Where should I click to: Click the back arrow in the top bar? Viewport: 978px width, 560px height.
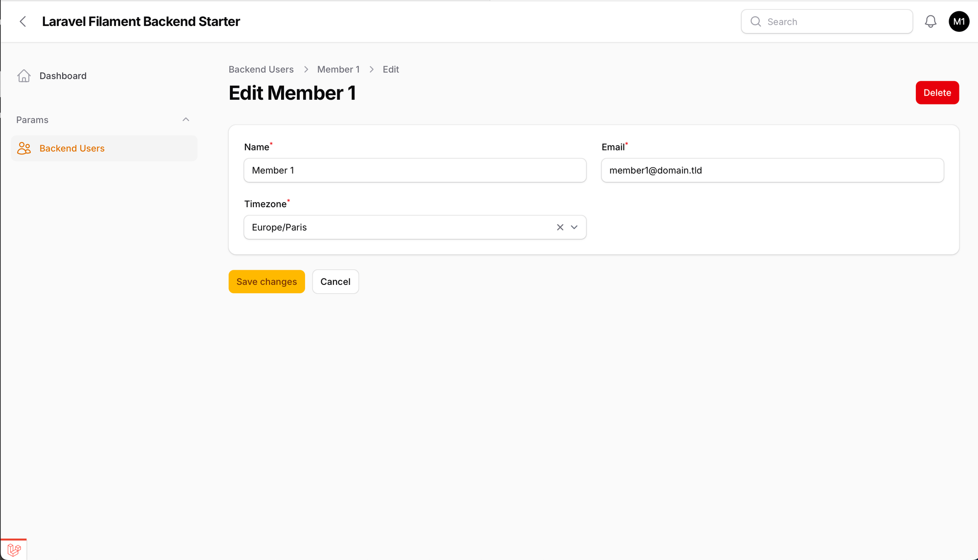pos(23,21)
